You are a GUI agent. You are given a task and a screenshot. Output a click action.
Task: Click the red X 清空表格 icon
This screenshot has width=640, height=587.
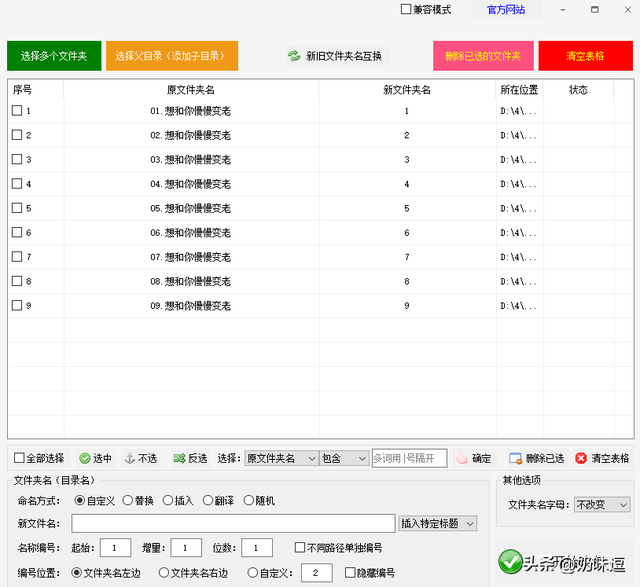pos(581,458)
